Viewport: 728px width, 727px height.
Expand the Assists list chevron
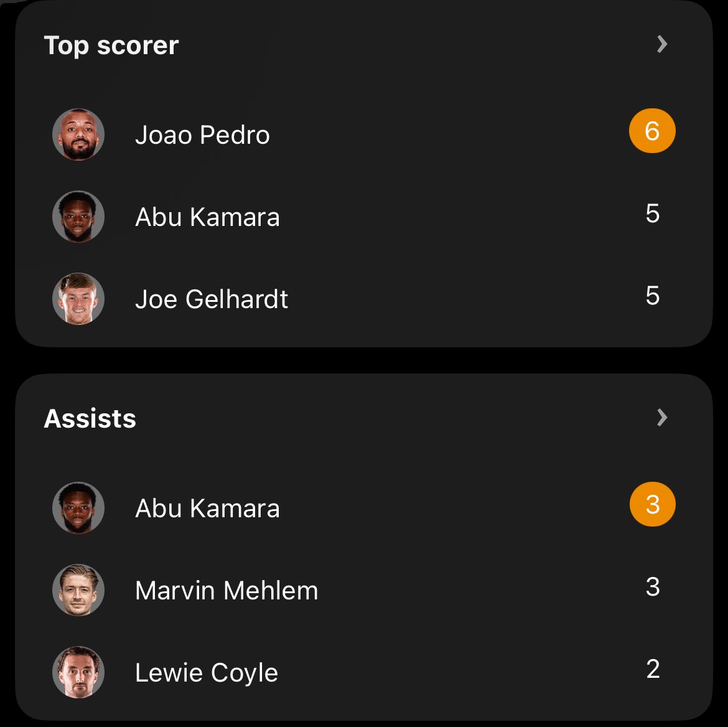[x=662, y=418]
